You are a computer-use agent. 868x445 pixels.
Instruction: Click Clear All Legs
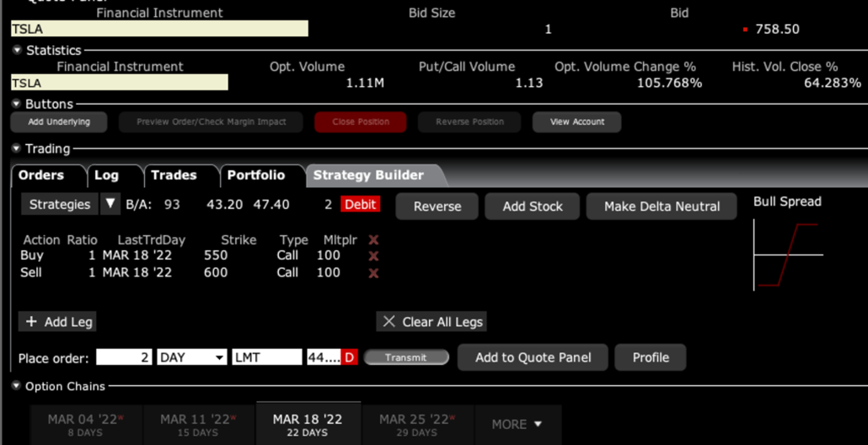pos(431,322)
